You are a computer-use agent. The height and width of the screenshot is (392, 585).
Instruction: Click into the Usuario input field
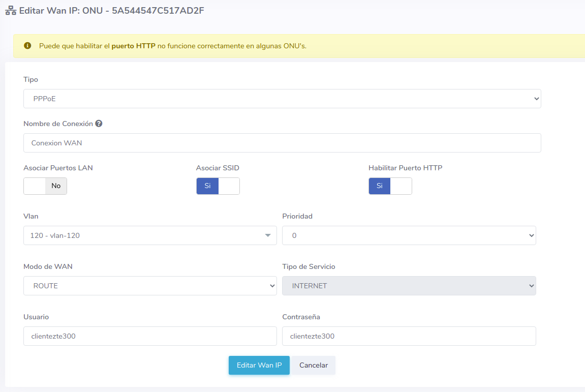(x=150, y=336)
